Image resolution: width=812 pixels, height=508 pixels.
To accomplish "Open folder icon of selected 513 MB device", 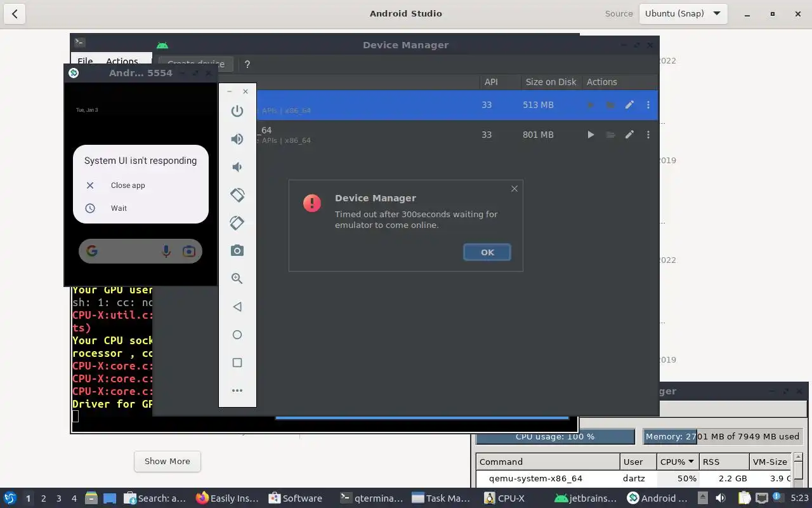I will coord(610,105).
